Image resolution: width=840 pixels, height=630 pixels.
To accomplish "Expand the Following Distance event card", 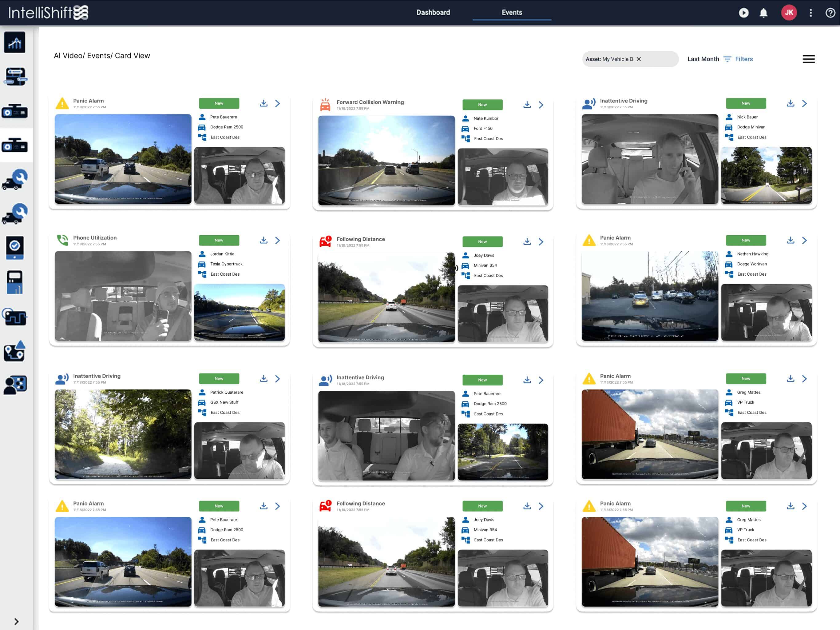I will (x=542, y=240).
